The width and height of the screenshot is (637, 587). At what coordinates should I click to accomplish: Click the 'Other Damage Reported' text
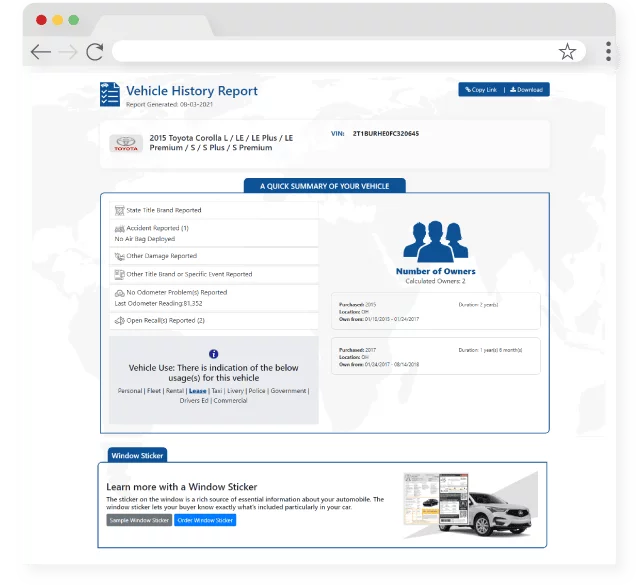click(162, 256)
